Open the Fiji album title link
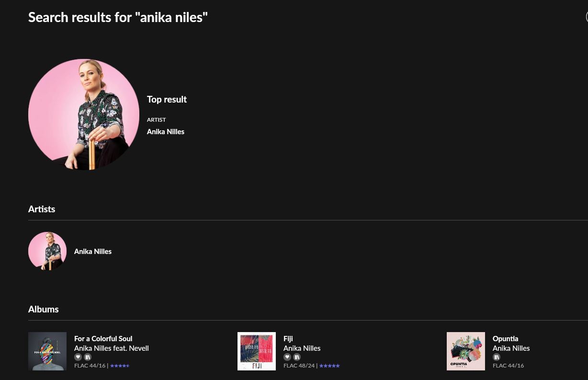 pyautogui.click(x=288, y=339)
